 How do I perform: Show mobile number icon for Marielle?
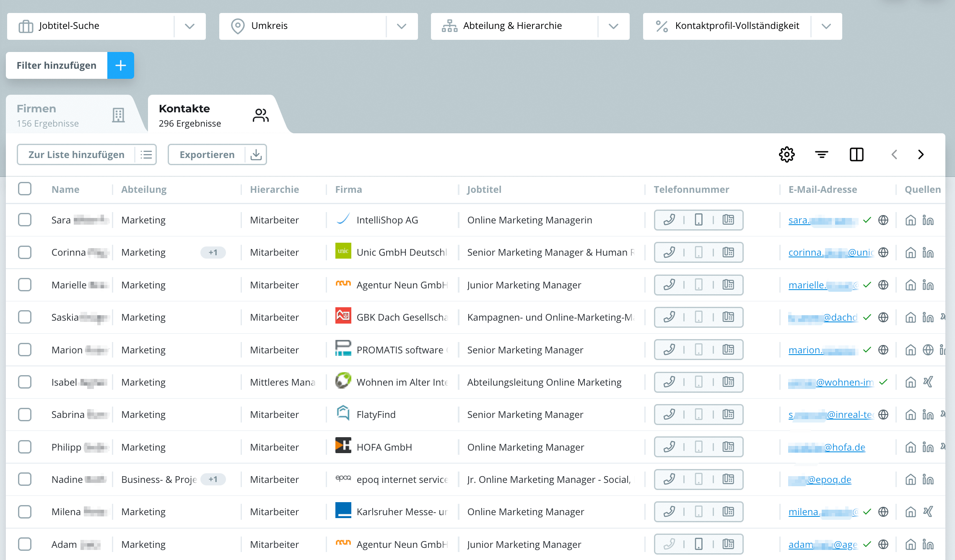click(698, 285)
